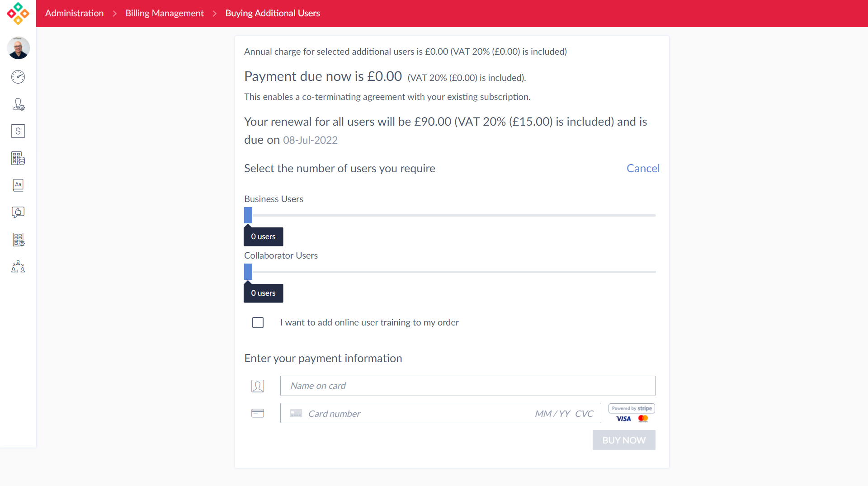
Task: Go to Billing Management breadcrumb
Action: click(x=165, y=13)
